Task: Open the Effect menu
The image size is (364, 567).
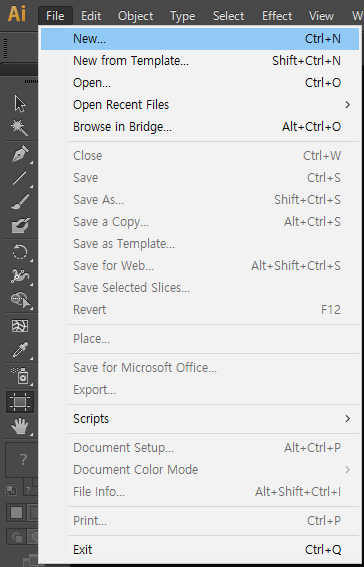Action: [x=277, y=16]
